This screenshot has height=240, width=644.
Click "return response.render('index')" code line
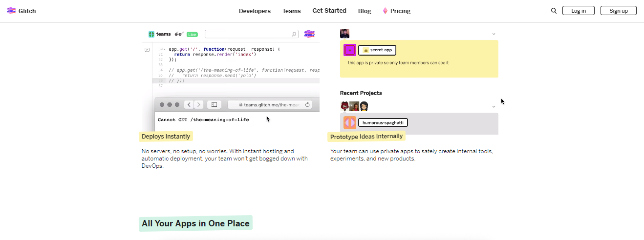click(215, 54)
